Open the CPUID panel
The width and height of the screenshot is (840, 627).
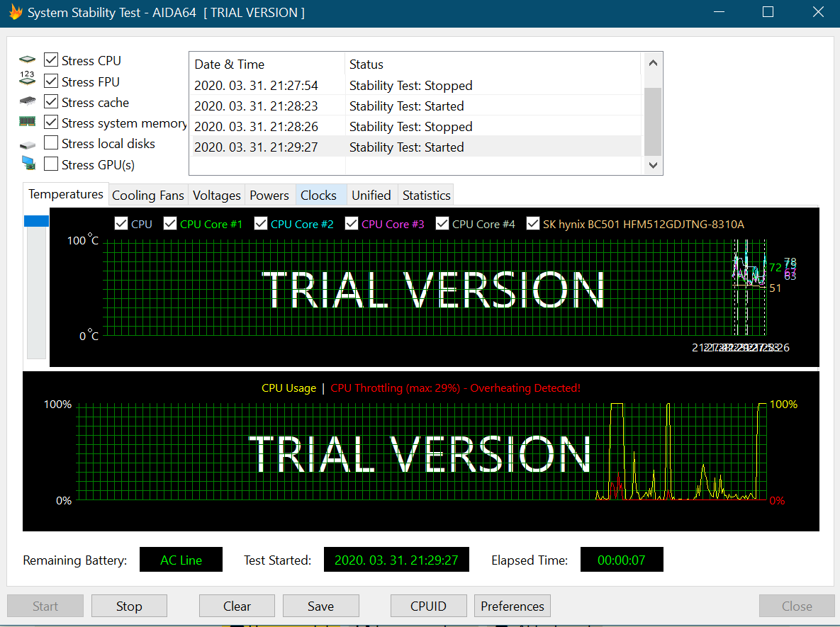[429, 606]
